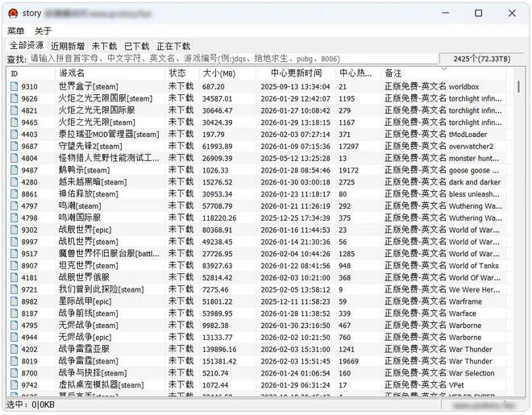Switch to the 正在下载 tab

click(173, 46)
